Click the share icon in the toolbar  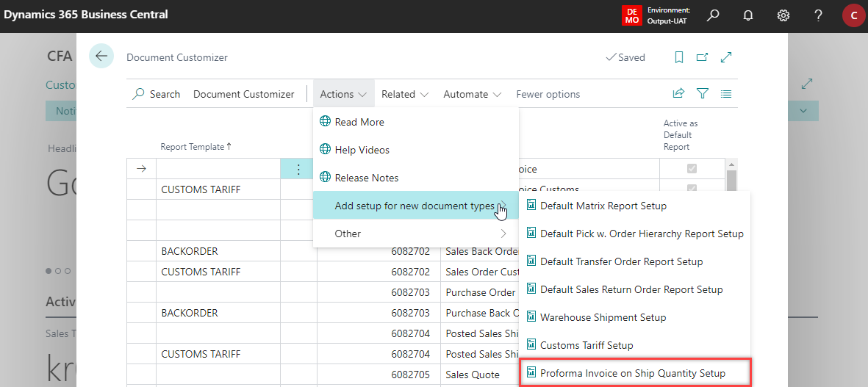coord(678,94)
